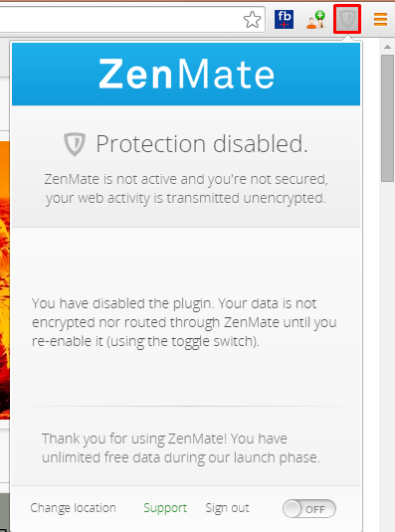
Task: Click the 'You have disabled the plugin' message
Action: 184,322
